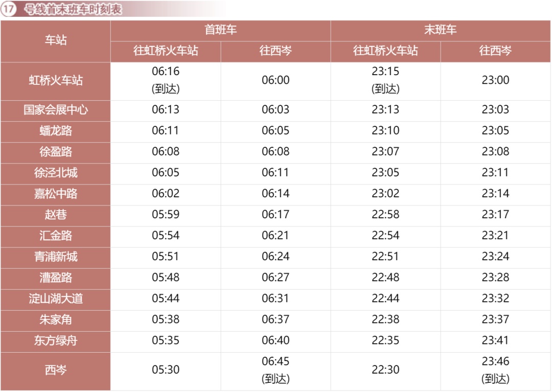Click the circled 17 line number badge
The width and height of the screenshot is (552, 392).
point(9,10)
